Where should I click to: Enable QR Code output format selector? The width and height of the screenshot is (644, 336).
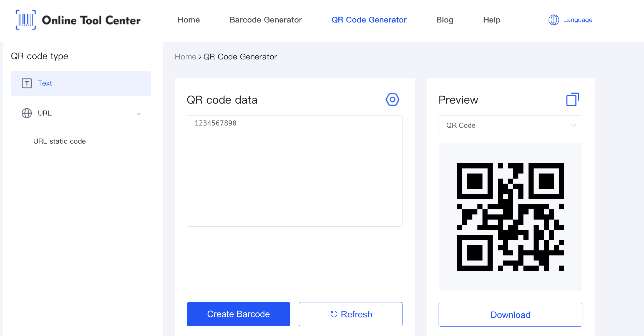pos(510,125)
